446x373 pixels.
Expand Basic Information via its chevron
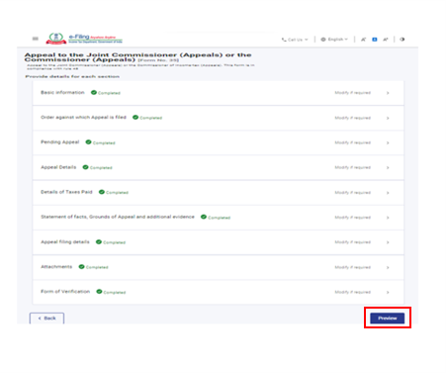(x=388, y=93)
